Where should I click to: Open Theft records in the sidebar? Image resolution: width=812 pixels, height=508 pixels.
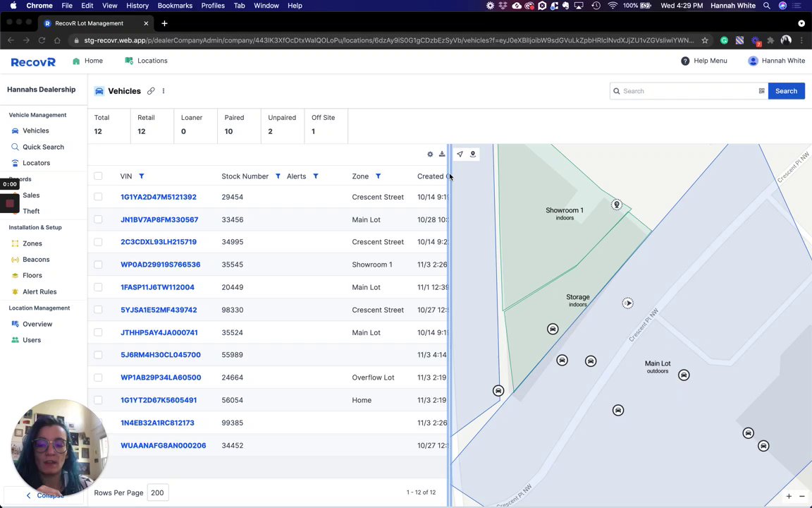(x=31, y=211)
